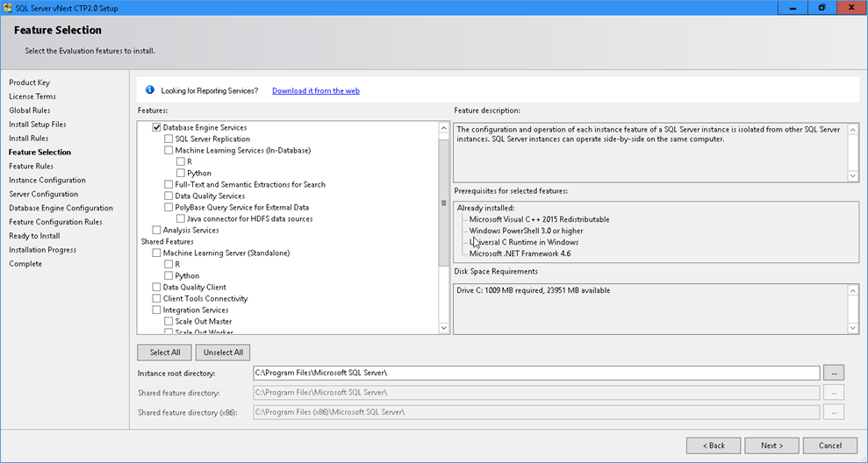Click the Already installed prerequisites heading

[485, 208]
